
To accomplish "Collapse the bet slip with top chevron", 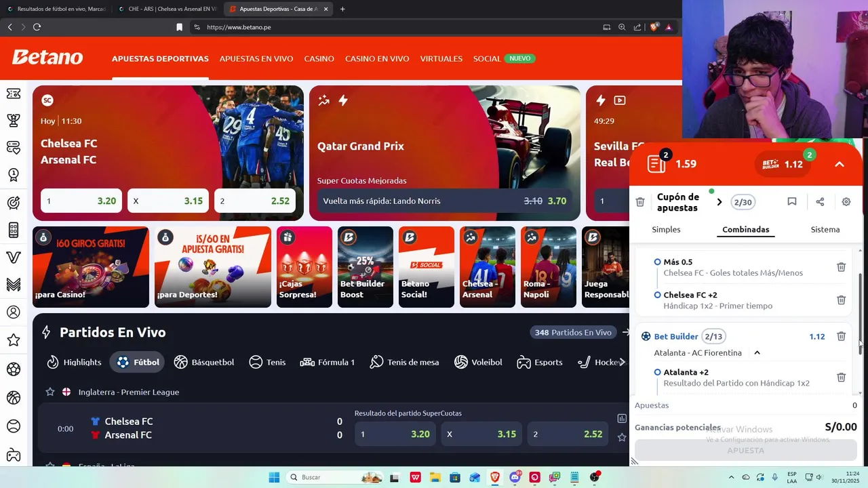I will point(840,164).
